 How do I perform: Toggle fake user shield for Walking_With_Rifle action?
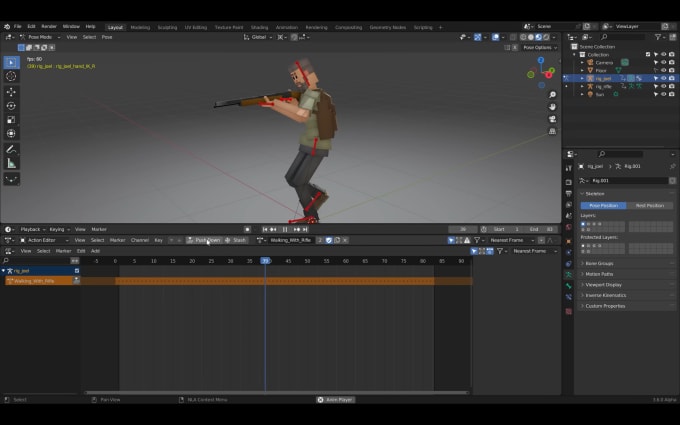(x=329, y=240)
